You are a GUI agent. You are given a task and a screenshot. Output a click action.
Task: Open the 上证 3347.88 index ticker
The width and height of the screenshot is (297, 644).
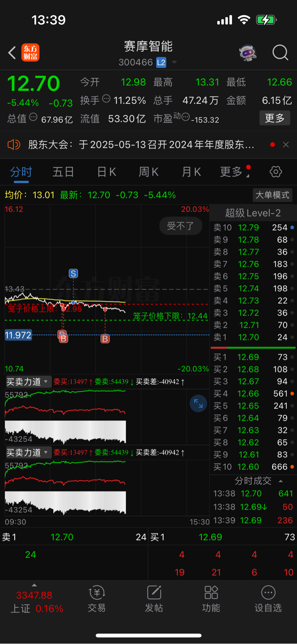point(37,602)
